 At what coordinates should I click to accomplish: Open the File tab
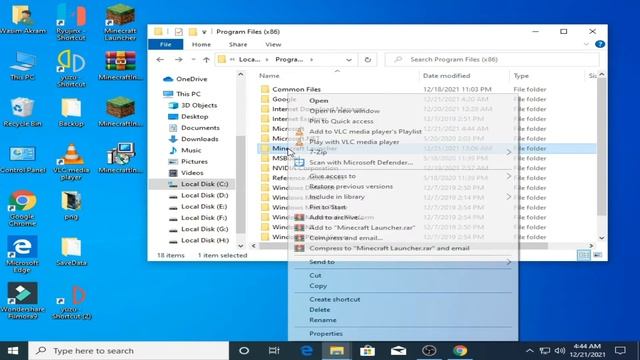[166, 44]
